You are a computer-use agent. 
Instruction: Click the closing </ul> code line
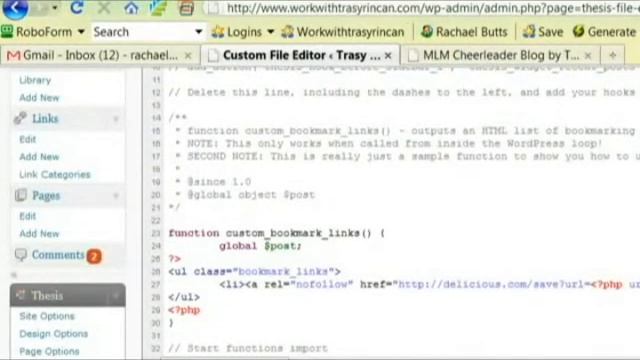[x=184, y=297]
